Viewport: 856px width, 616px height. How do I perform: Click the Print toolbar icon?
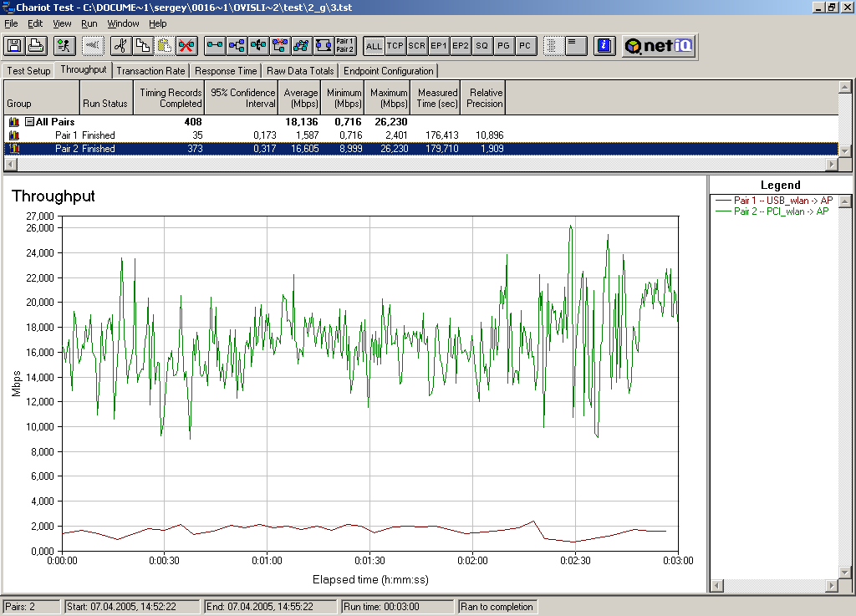point(36,46)
